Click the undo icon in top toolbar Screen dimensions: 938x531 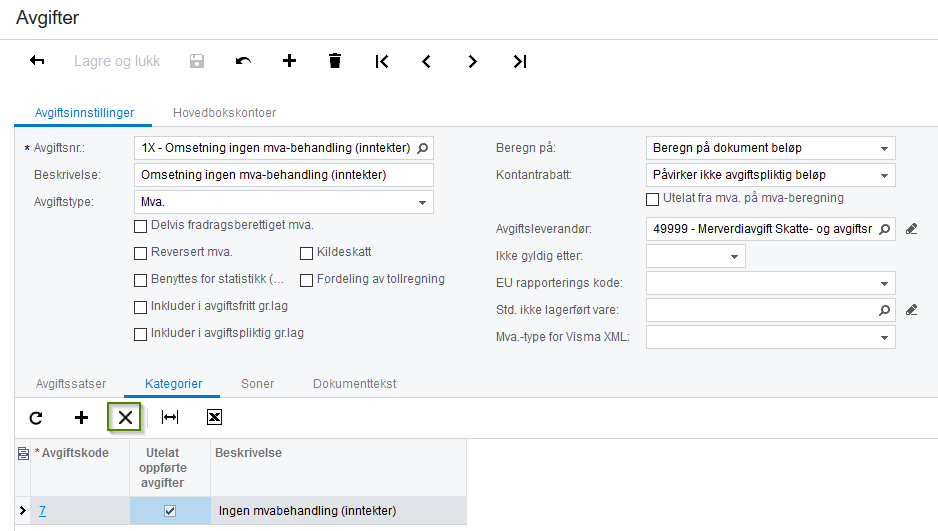point(243,61)
